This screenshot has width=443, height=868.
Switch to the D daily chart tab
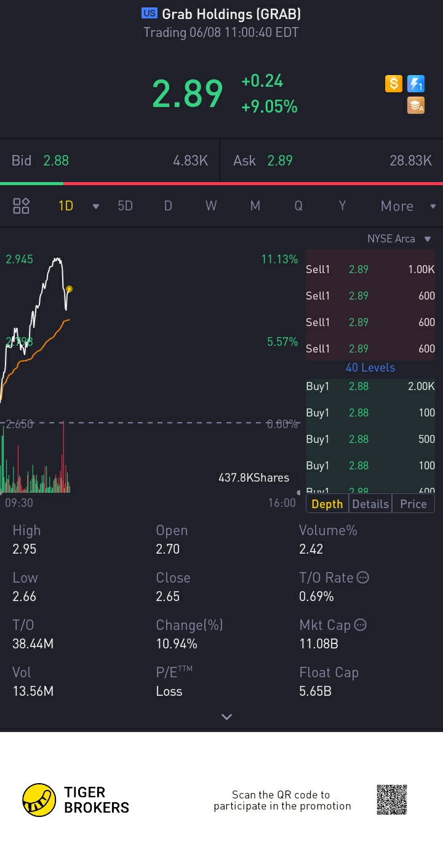point(168,206)
